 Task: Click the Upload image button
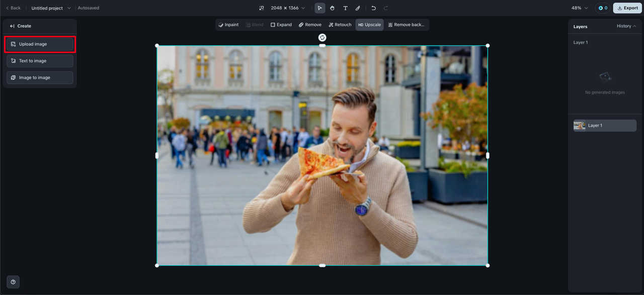(40, 44)
